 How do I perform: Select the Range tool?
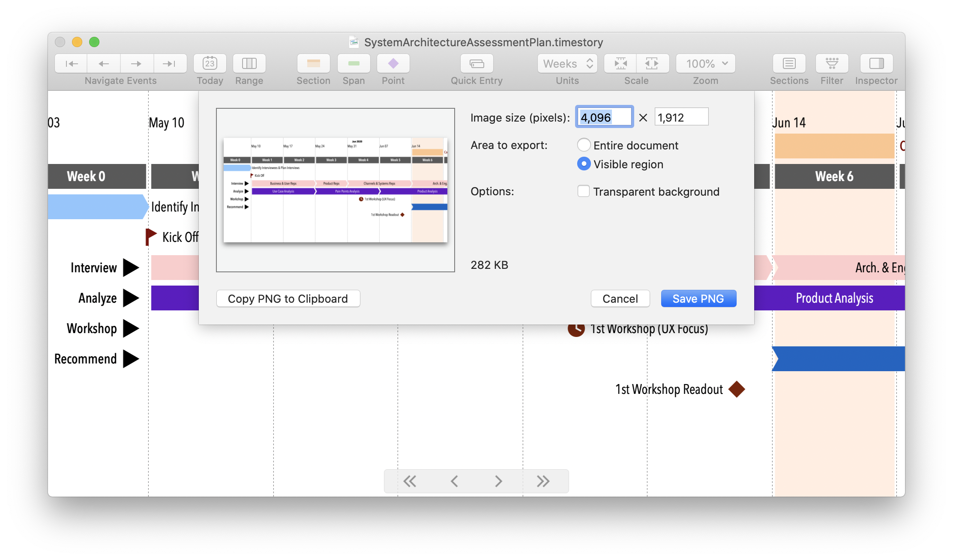(x=249, y=63)
